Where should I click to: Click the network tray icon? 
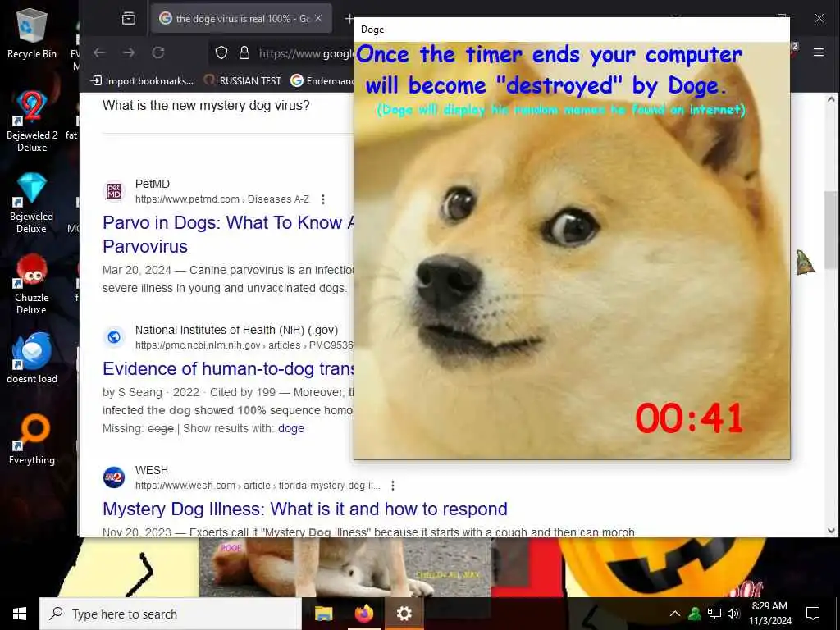point(714,614)
